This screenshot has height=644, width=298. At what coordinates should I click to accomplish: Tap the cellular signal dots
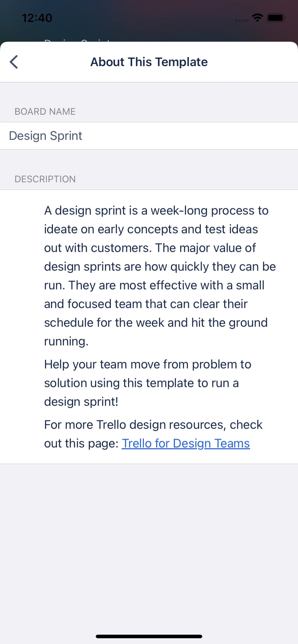pyautogui.click(x=241, y=20)
